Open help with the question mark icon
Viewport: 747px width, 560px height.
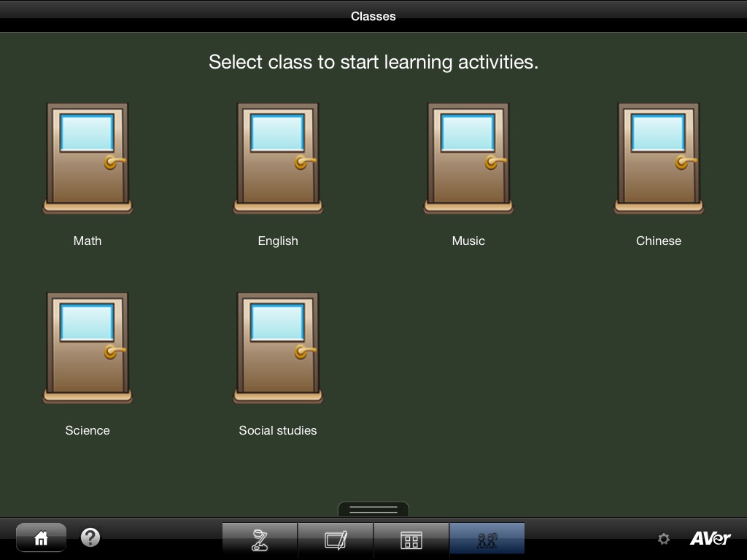90,537
